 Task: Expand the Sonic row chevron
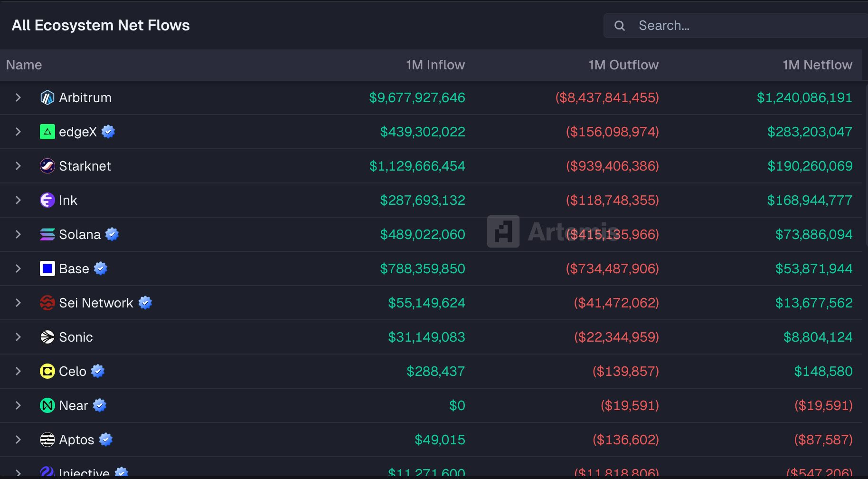point(18,337)
